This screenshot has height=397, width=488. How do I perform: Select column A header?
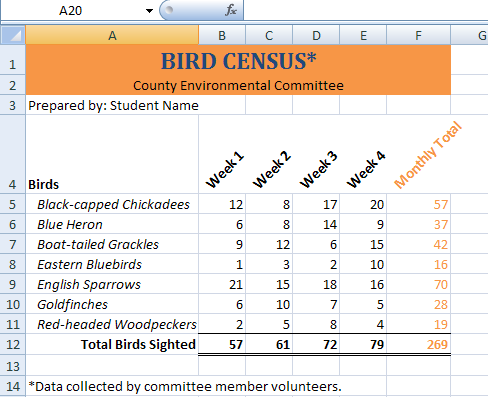tap(112, 35)
